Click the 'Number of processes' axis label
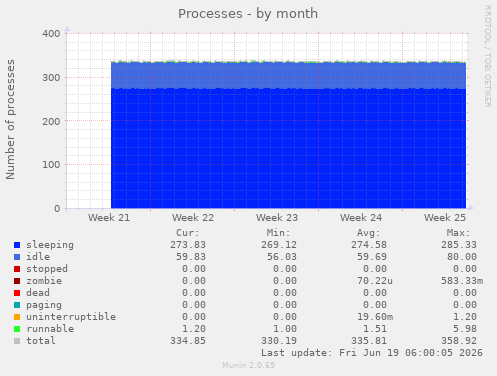 (x=10, y=120)
